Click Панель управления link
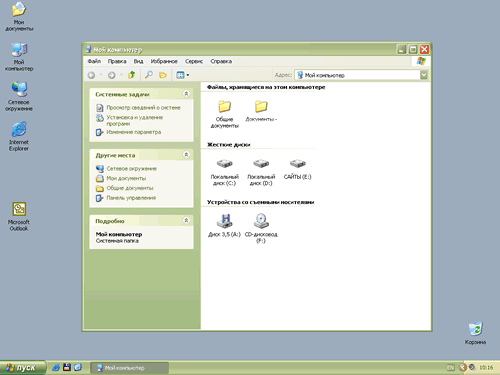 click(x=131, y=198)
